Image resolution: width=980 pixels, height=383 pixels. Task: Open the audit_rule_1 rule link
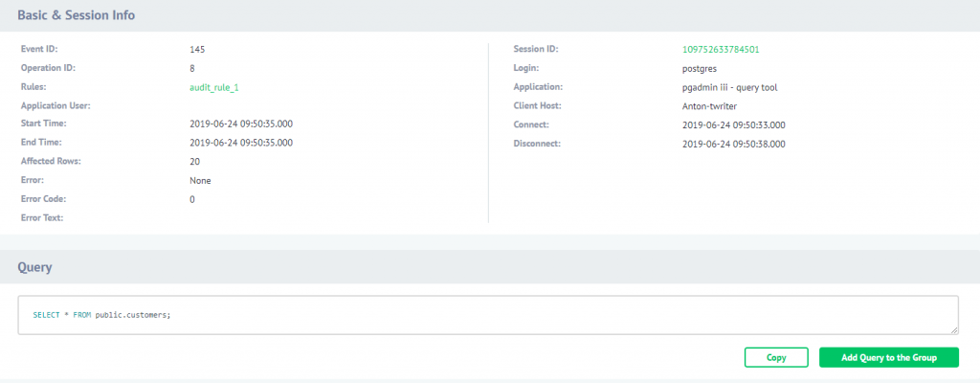click(x=214, y=87)
